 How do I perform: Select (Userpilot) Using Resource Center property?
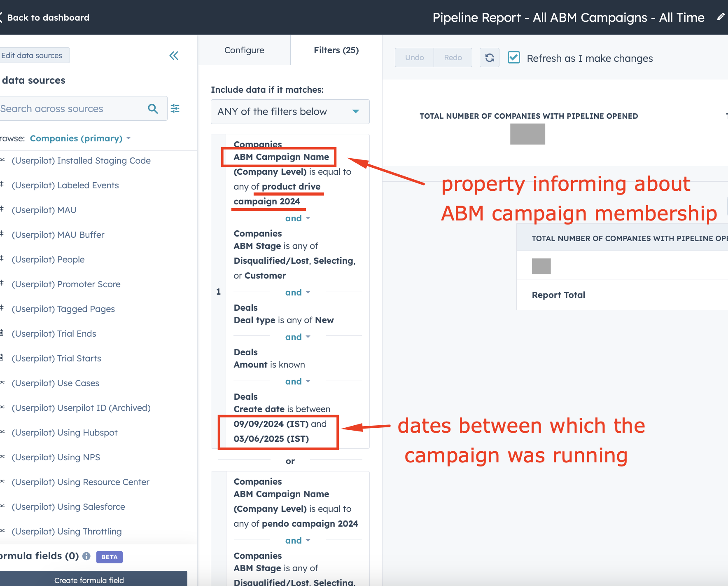coord(81,482)
